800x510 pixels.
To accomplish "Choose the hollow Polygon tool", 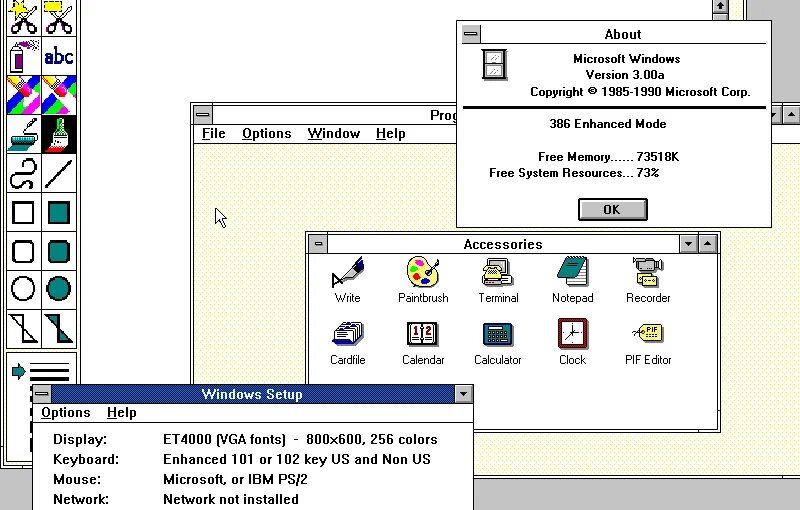I will coord(23,328).
